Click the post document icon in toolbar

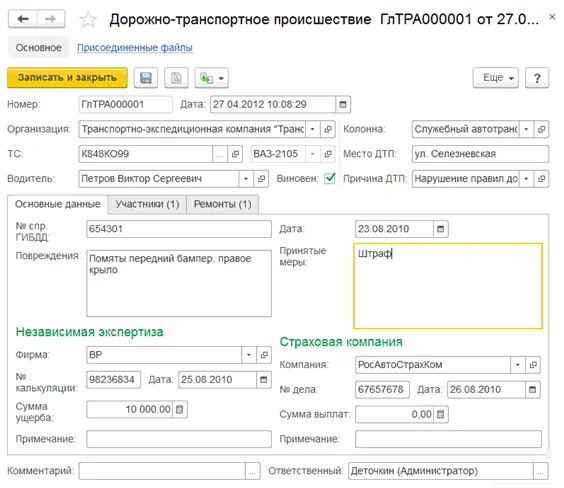coord(176,78)
